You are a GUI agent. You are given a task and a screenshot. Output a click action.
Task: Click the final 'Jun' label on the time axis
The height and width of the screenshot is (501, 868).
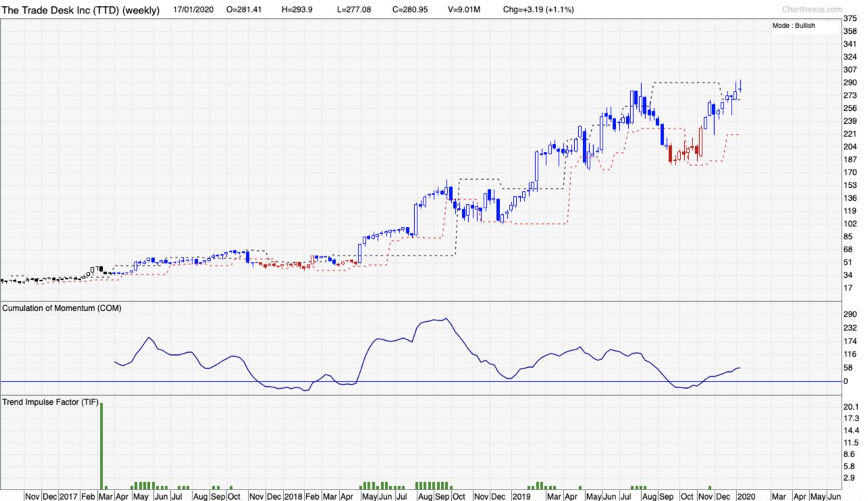[834, 496]
